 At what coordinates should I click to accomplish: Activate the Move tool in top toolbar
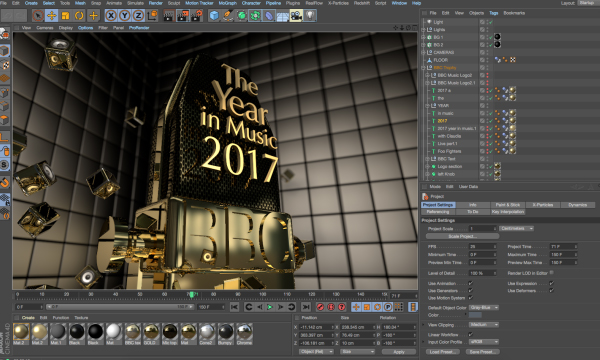(51, 16)
